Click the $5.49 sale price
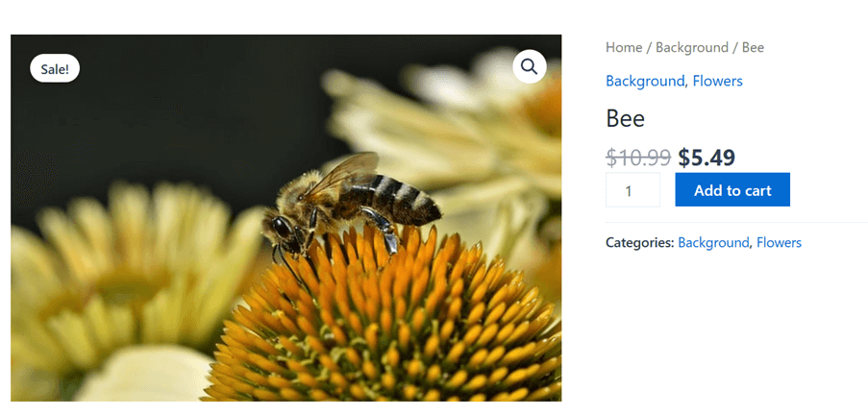This screenshot has width=868, height=416. [x=707, y=158]
